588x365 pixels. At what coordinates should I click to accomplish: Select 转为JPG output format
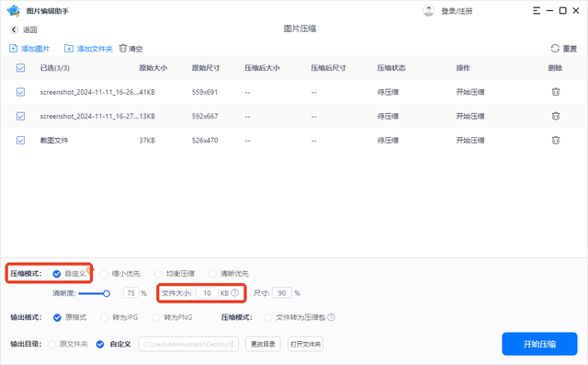104,318
